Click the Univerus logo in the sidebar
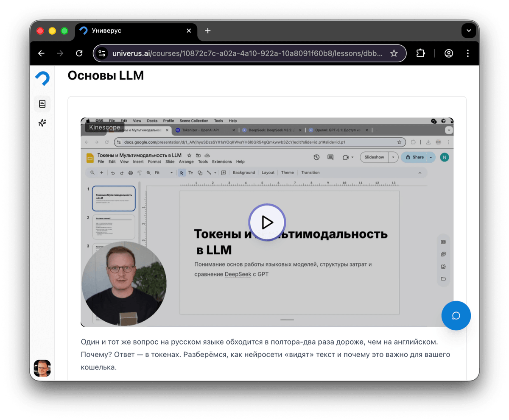This screenshot has width=509, height=420. 42,78
